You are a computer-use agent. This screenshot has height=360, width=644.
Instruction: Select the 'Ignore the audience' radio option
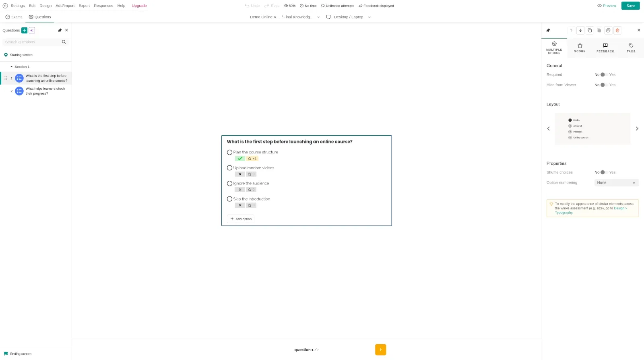(229, 184)
